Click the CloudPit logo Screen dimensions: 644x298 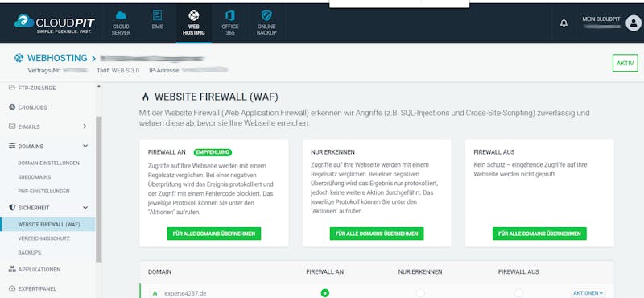pyautogui.click(x=54, y=23)
